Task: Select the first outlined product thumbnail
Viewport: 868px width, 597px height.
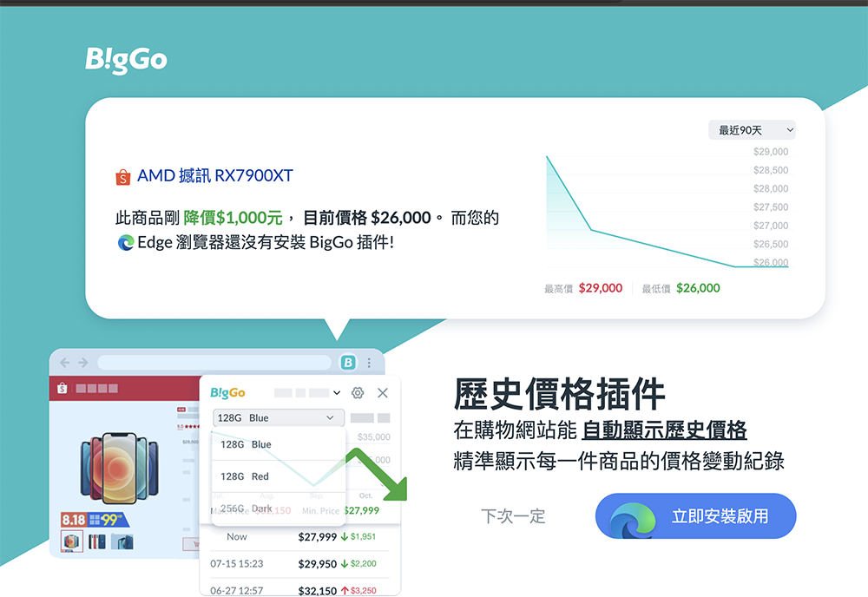Action: tap(72, 541)
